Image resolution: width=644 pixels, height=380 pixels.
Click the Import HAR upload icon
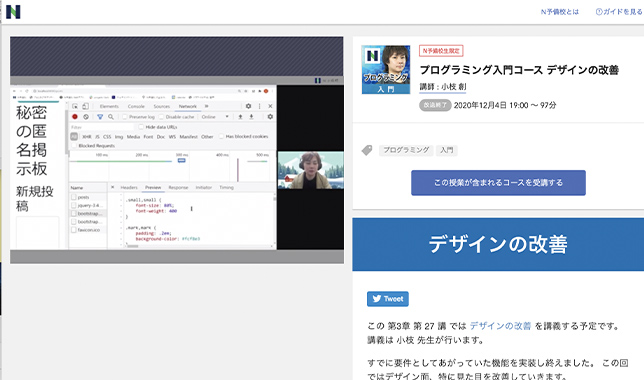click(241, 117)
